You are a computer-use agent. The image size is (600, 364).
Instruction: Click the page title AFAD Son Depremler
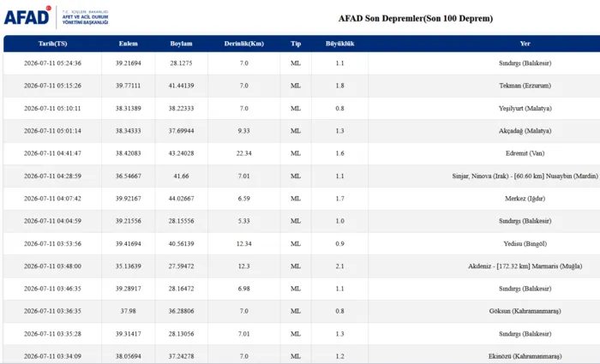(416, 18)
